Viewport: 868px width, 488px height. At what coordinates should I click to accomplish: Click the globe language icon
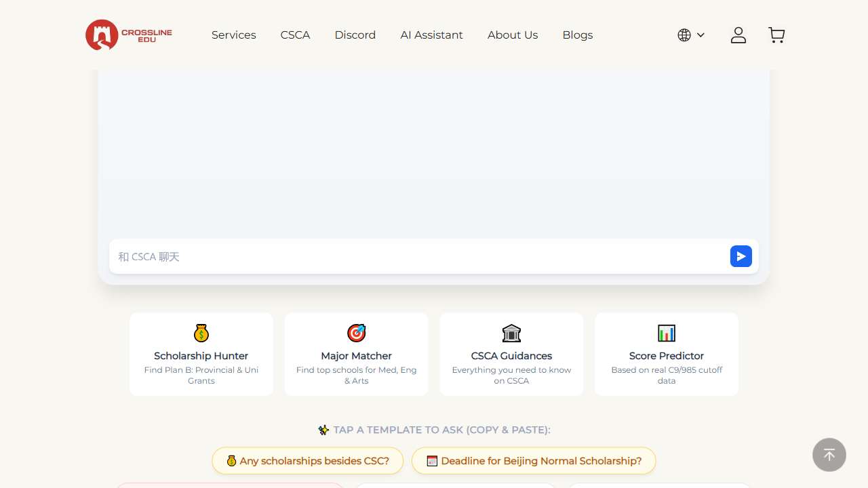(x=684, y=35)
